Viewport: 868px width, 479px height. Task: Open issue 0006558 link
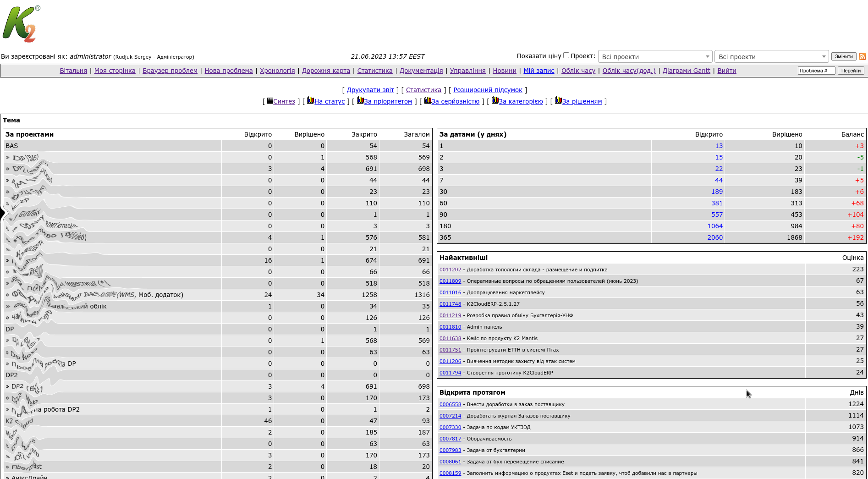[450, 404]
